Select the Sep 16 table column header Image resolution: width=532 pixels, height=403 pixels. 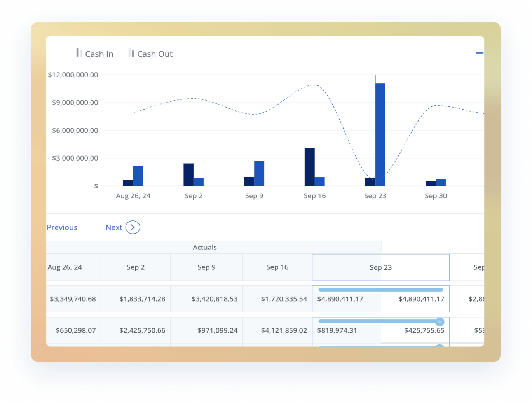277,267
